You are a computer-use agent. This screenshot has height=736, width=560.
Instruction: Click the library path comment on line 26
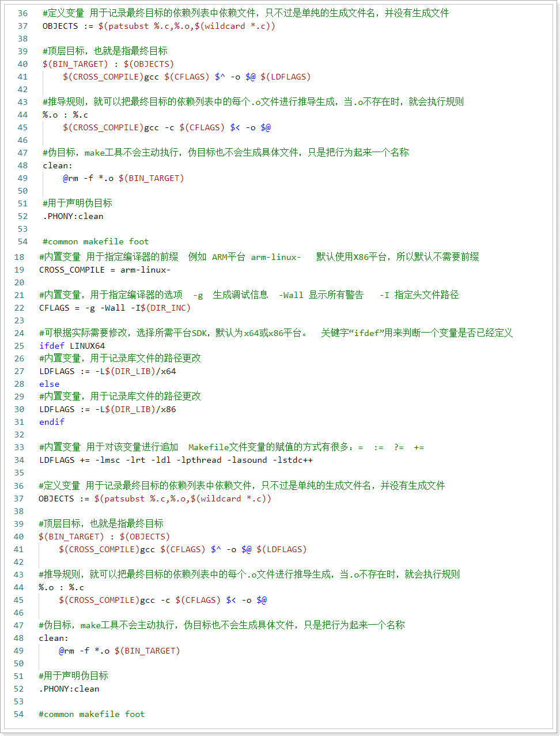[120, 358]
